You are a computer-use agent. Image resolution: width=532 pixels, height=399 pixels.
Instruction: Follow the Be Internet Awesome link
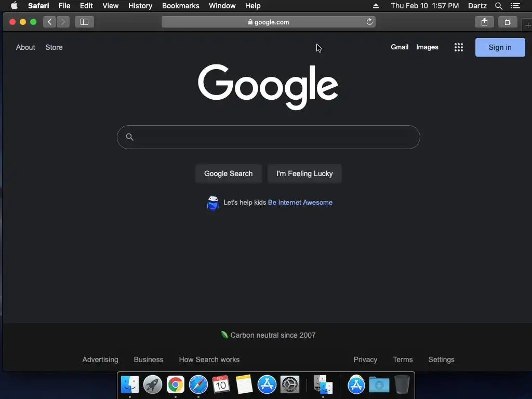[300, 202]
